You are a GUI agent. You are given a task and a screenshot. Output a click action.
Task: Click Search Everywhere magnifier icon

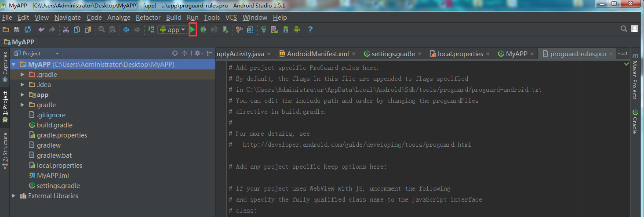coord(624,29)
